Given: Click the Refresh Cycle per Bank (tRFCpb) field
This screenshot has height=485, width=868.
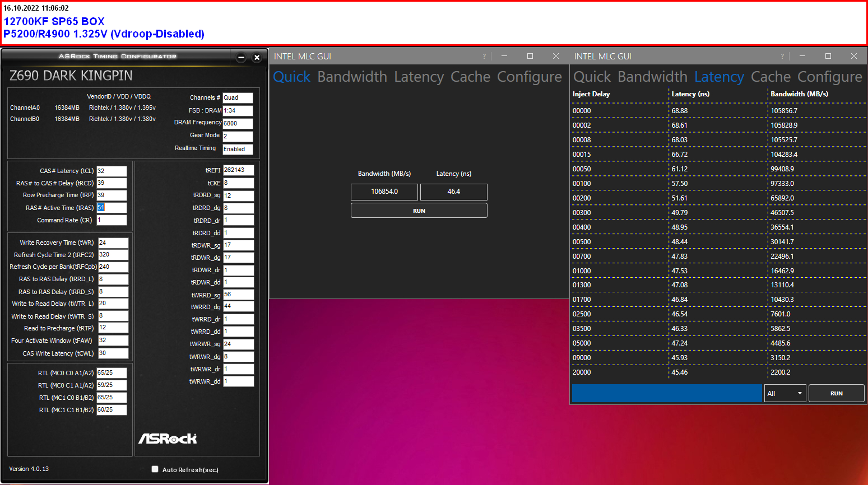Looking at the screenshot, I should point(113,267).
